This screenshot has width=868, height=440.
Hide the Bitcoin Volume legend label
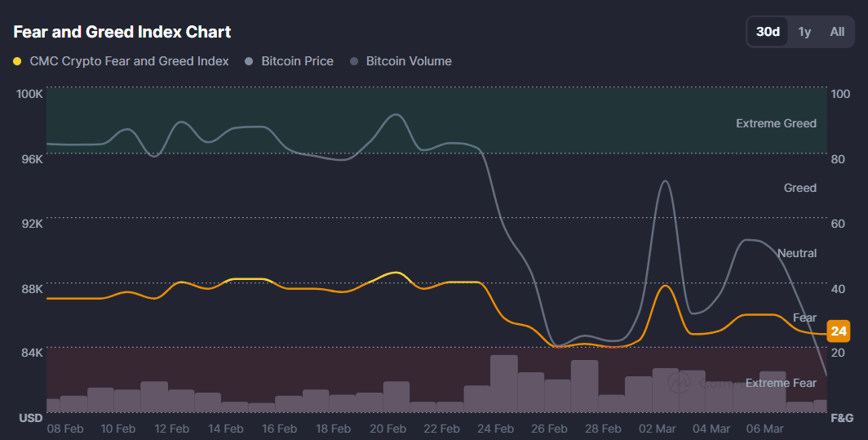coord(408,61)
